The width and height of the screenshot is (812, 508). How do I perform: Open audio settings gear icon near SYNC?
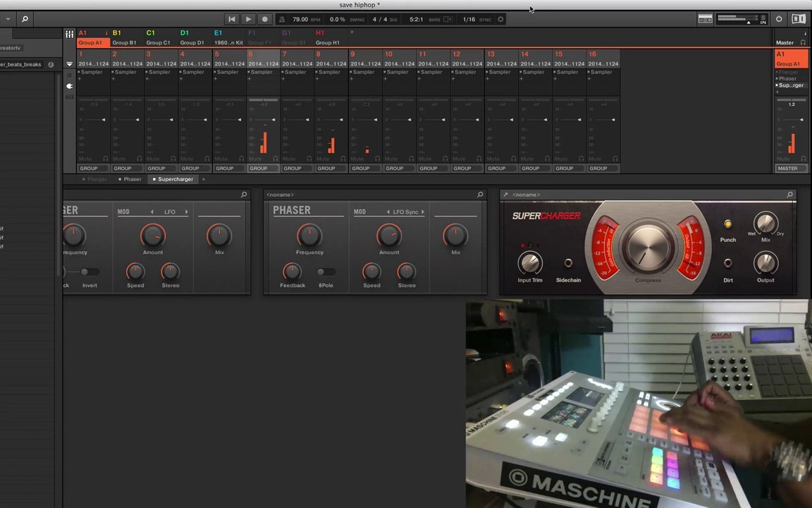point(500,19)
